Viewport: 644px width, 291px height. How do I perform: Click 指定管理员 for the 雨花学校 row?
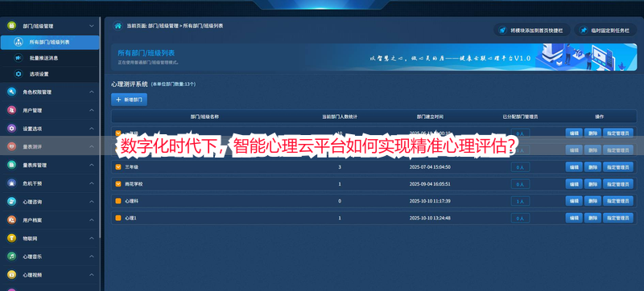(x=617, y=184)
